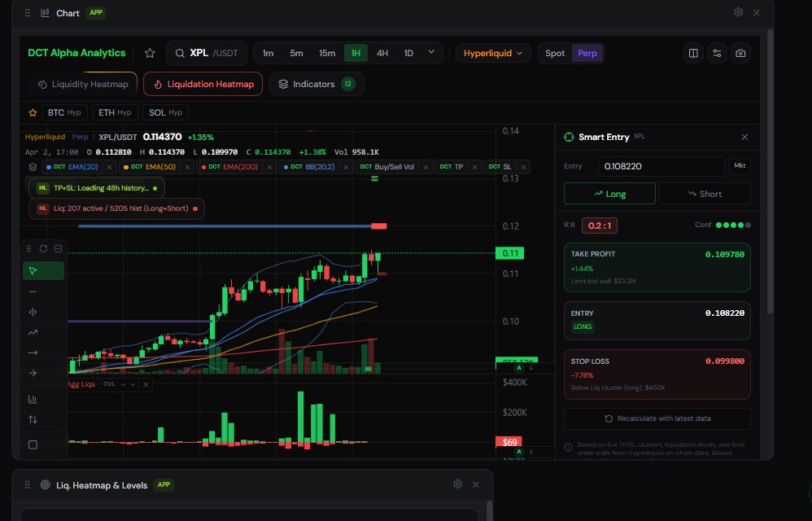Move Agg Liqs pane up
The image size is (812, 521).
click(x=123, y=385)
